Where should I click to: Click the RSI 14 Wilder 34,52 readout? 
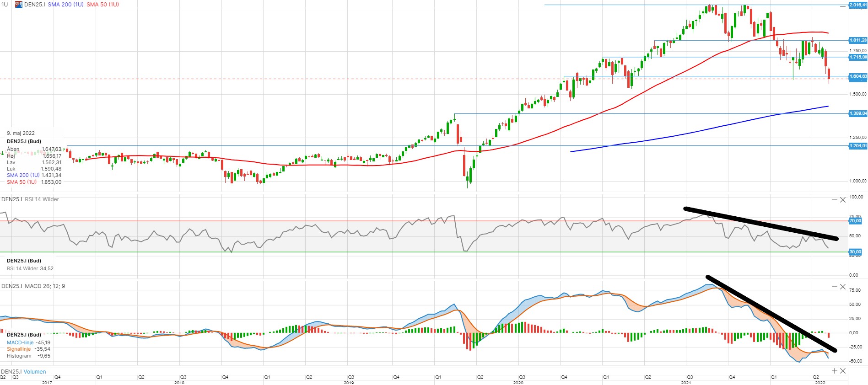pyautogui.click(x=30, y=268)
